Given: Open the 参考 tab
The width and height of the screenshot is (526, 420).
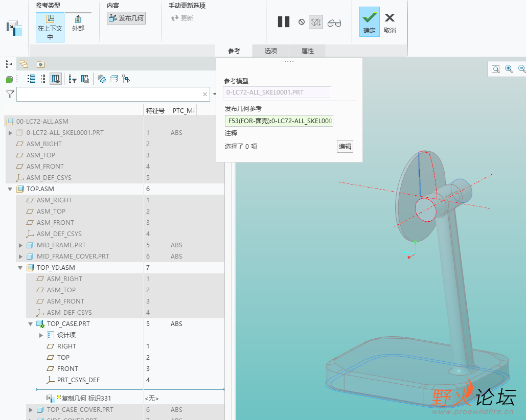Looking at the screenshot, I should (234, 51).
